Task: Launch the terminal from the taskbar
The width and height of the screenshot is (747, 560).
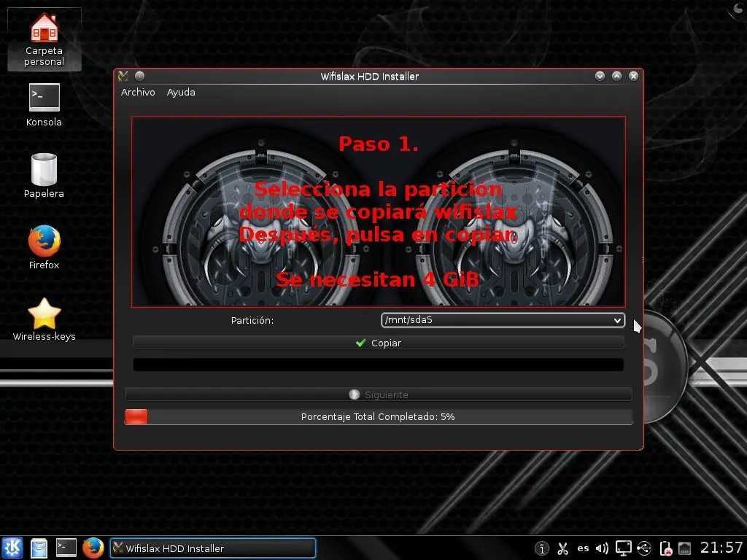Action: (x=66, y=548)
